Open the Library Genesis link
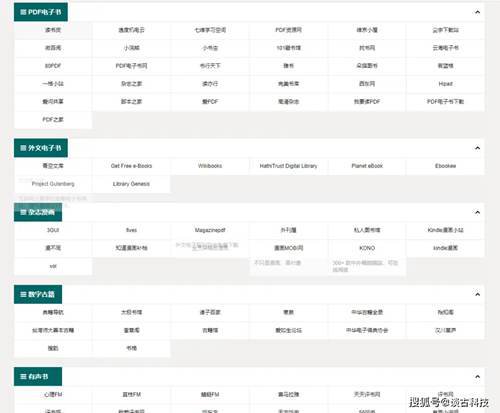The image size is (500, 413). point(131,184)
